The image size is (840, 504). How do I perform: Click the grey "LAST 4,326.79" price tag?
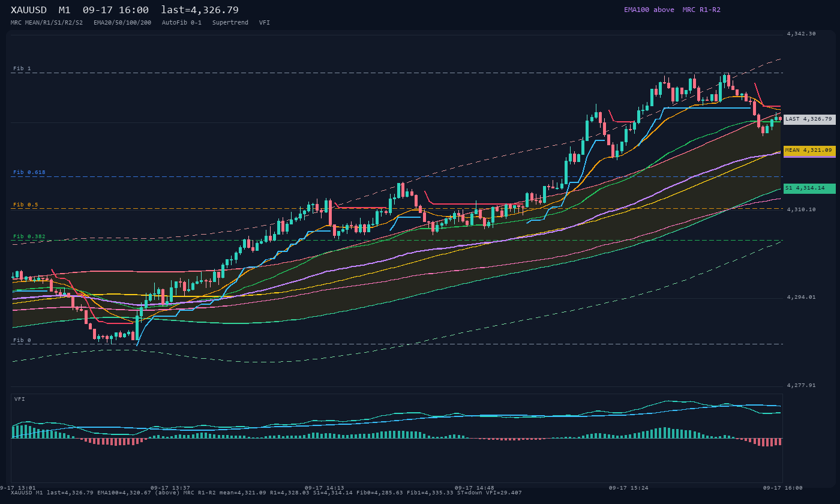(809, 119)
